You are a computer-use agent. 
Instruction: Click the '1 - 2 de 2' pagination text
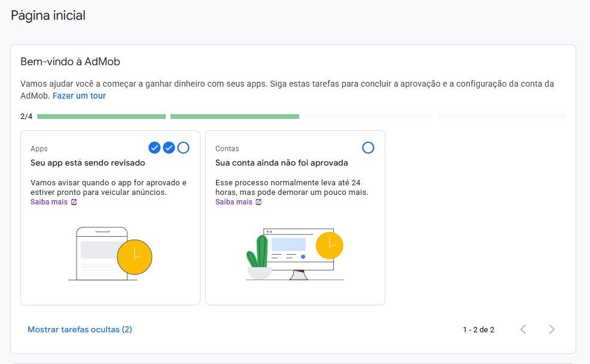[479, 330]
